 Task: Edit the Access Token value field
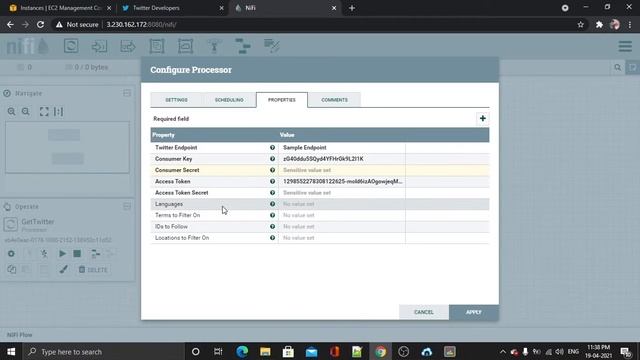pos(342,181)
